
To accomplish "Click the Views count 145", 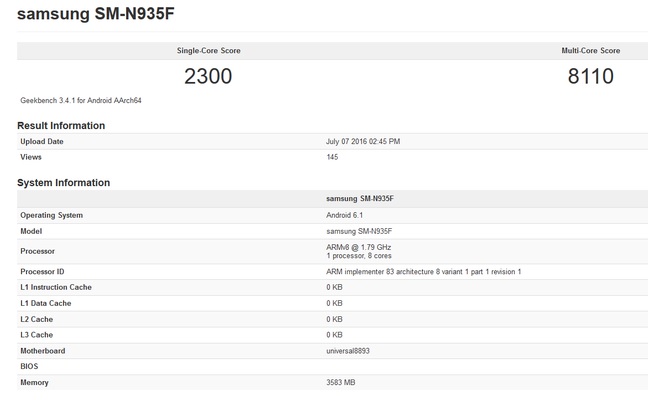I will click(x=332, y=157).
